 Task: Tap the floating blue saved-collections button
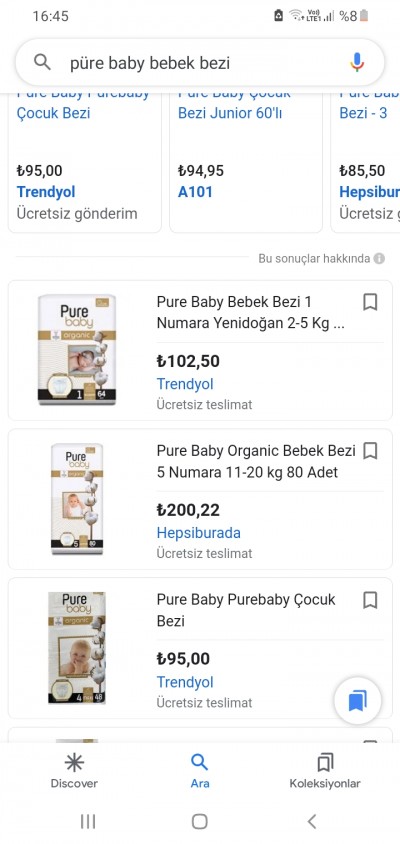(x=357, y=701)
